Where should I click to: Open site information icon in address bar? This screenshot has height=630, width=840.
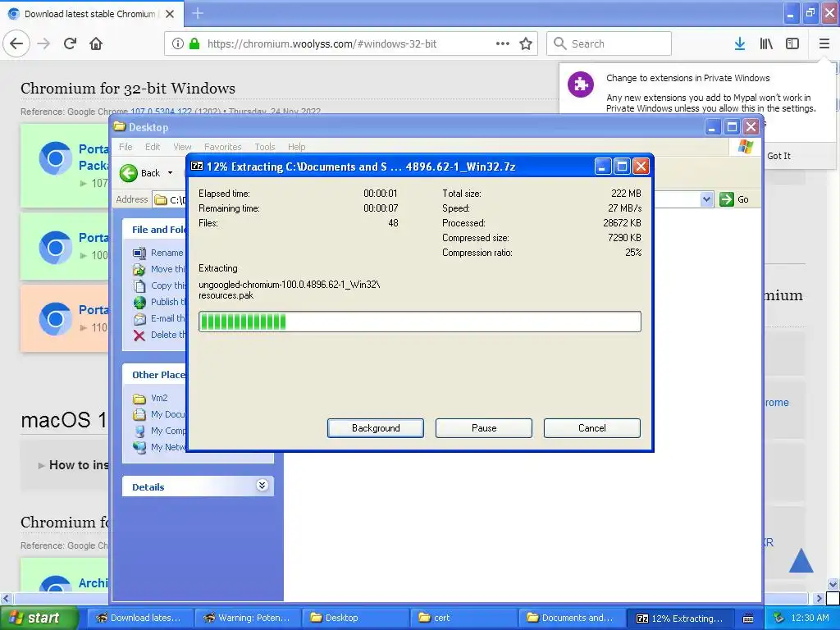coord(178,43)
